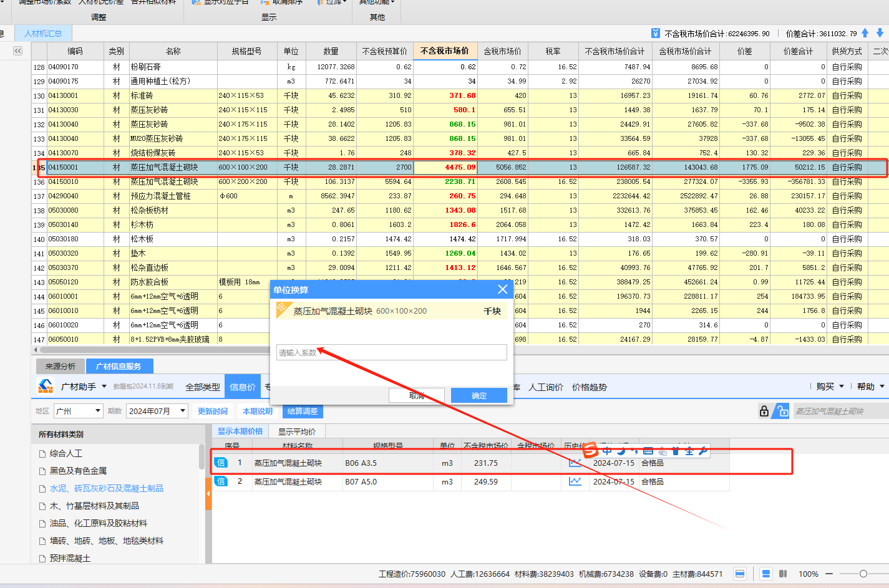Open the 人工询价 tab
Image resolution: width=889 pixels, height=588 pixels.
[x=546, y=387]
